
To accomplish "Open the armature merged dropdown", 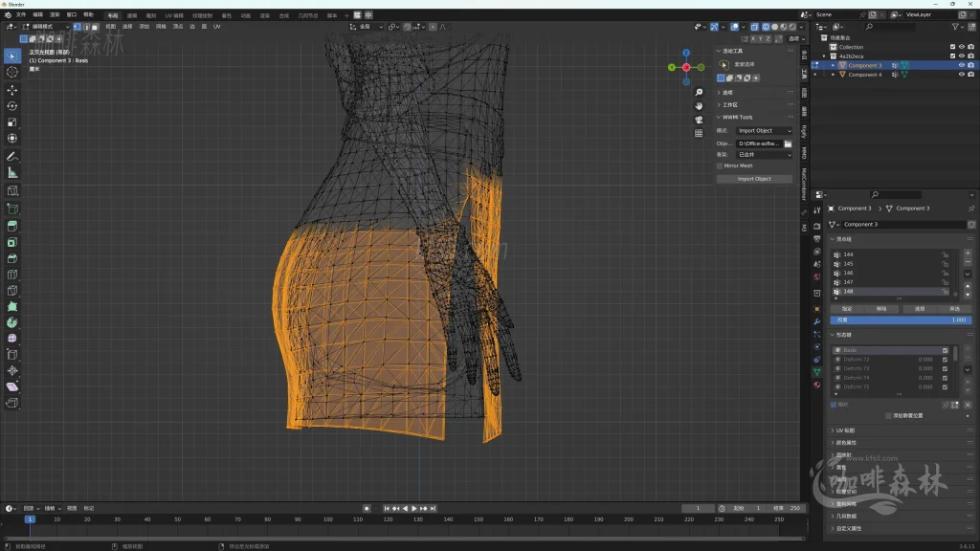I will [x=764, y=154].
